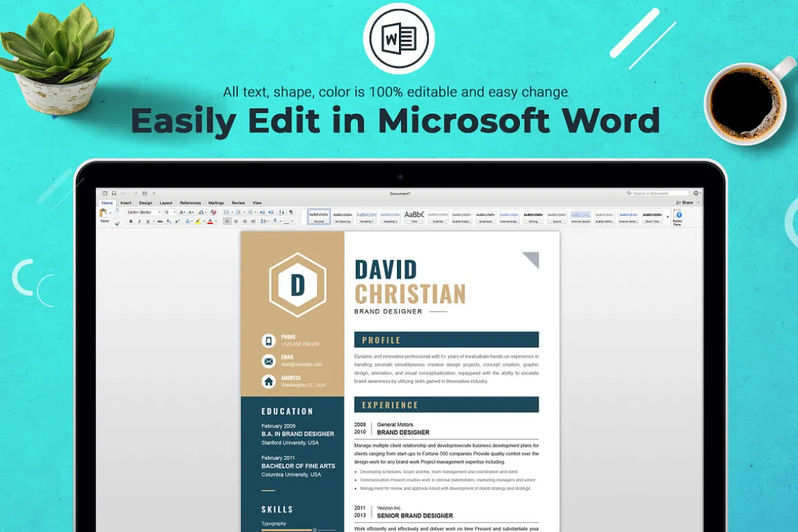Click the Bullets list icon
798x532 pixels.
click(x=227, y=212)
